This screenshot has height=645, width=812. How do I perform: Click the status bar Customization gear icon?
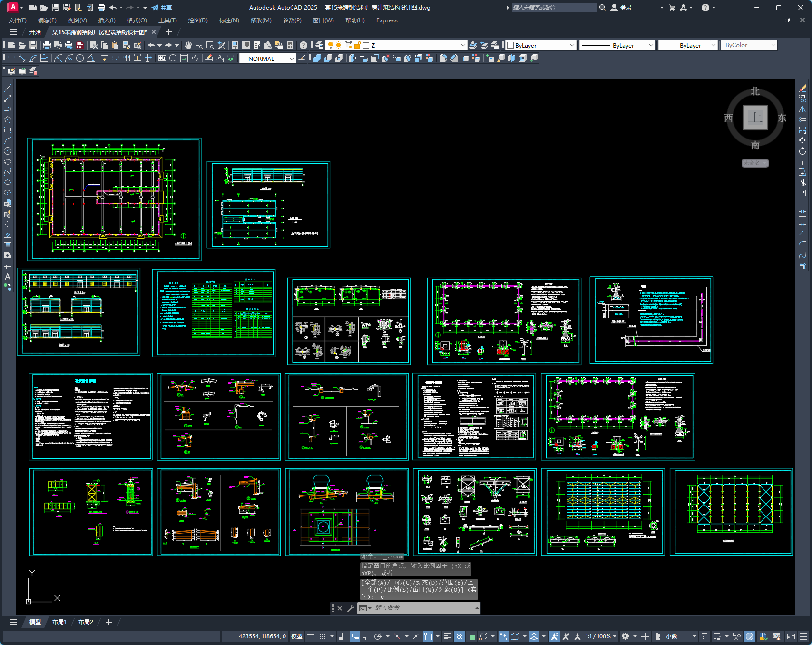(625, 636)
